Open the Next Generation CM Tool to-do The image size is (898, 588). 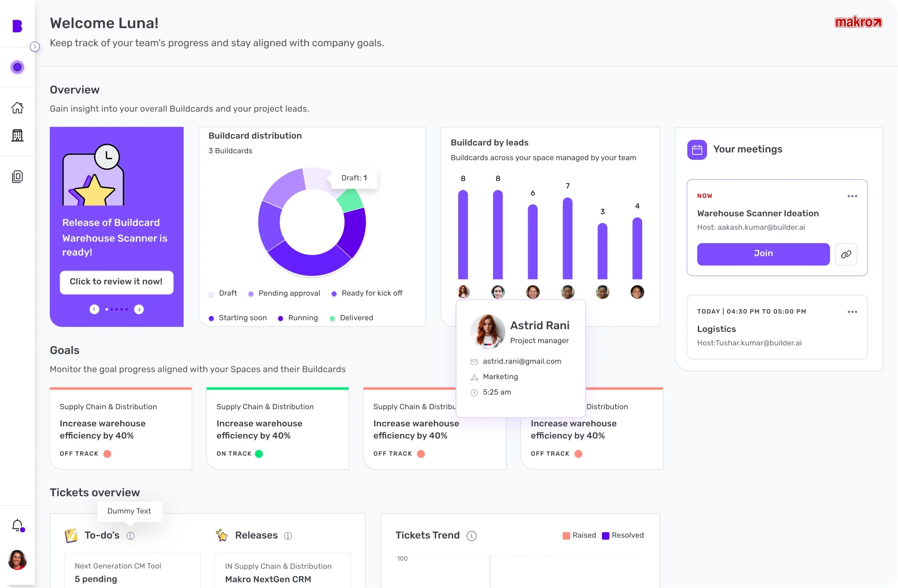point(132,571)
